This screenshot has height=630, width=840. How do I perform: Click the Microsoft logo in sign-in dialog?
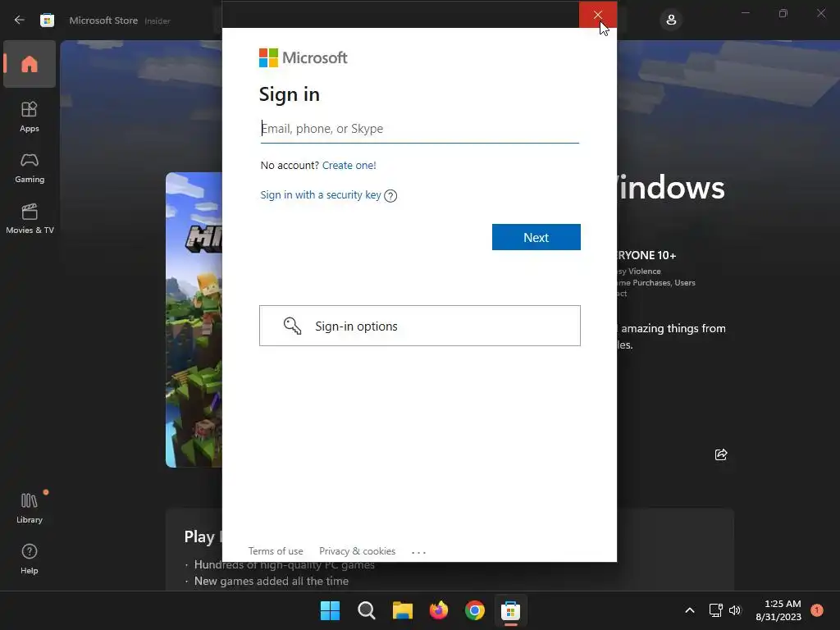304,58
